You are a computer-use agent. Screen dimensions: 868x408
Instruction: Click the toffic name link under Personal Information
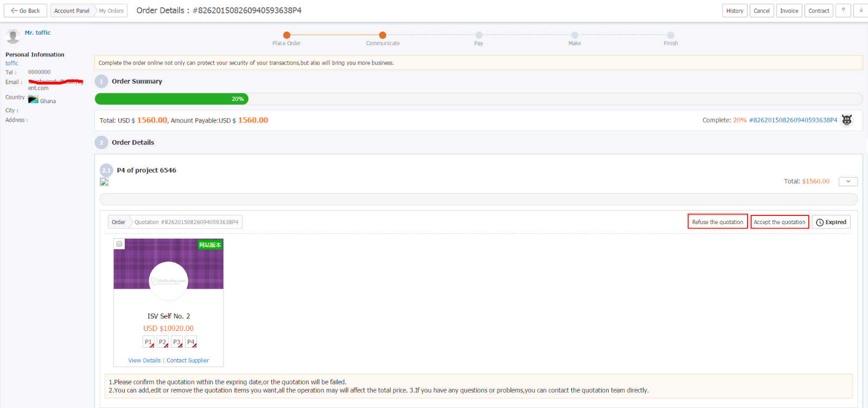12,63
